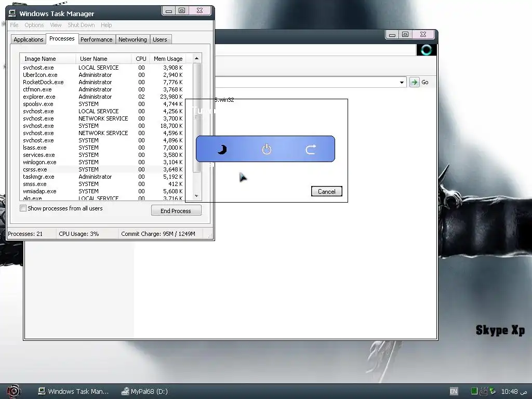Switch to the Users tab
Screen dimensions: 532x399
[x=160, y=39]
